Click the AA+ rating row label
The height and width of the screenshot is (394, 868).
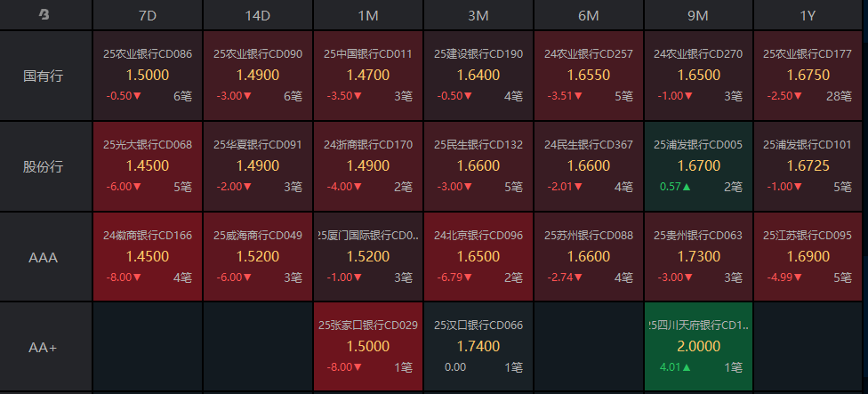[44, 348]
